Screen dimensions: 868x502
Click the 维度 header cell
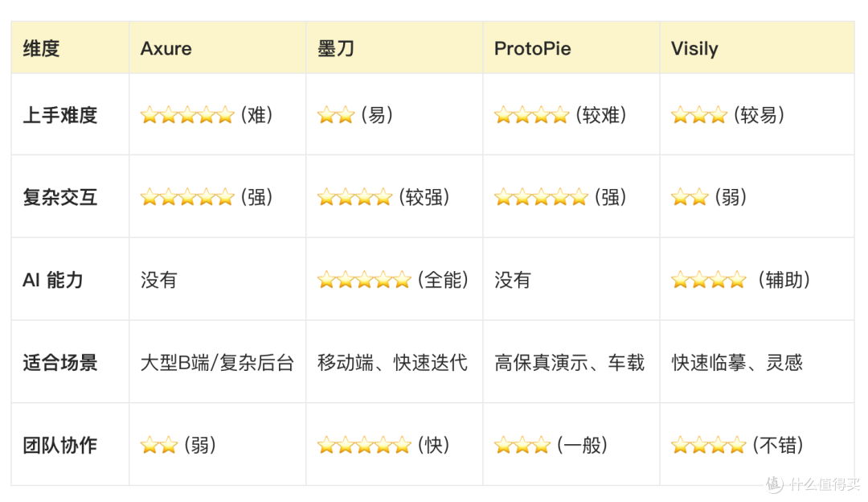coord(70,48)
